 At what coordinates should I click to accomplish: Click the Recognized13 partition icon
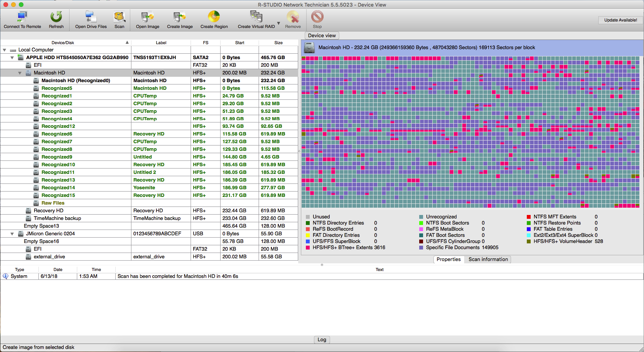tap(36, 180)
